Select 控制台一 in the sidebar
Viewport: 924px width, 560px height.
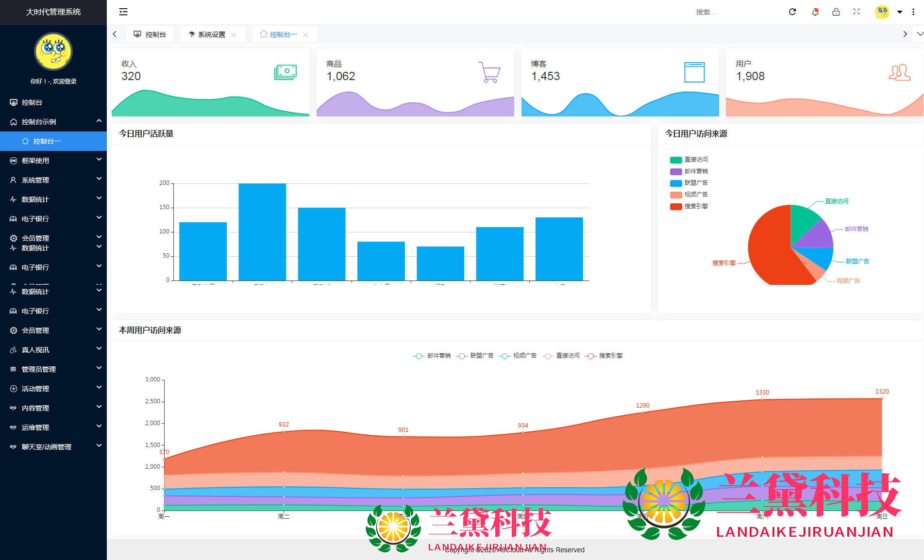click(x=47, y=141)
